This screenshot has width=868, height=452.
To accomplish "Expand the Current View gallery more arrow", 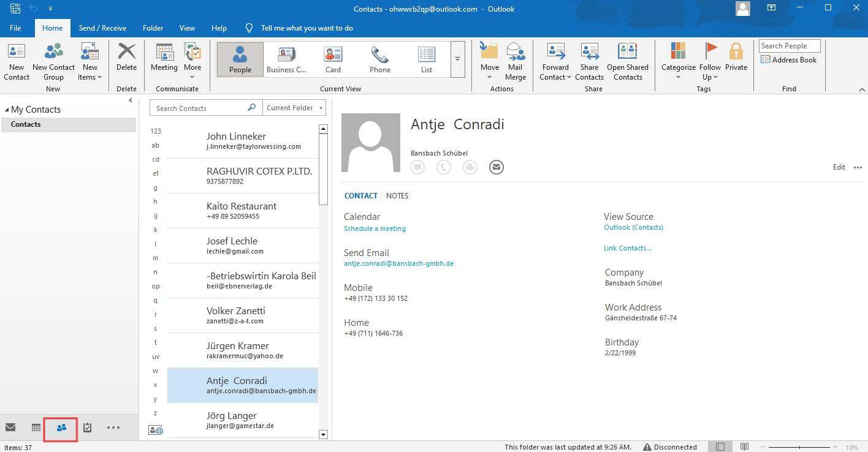I will coord(457,59).
